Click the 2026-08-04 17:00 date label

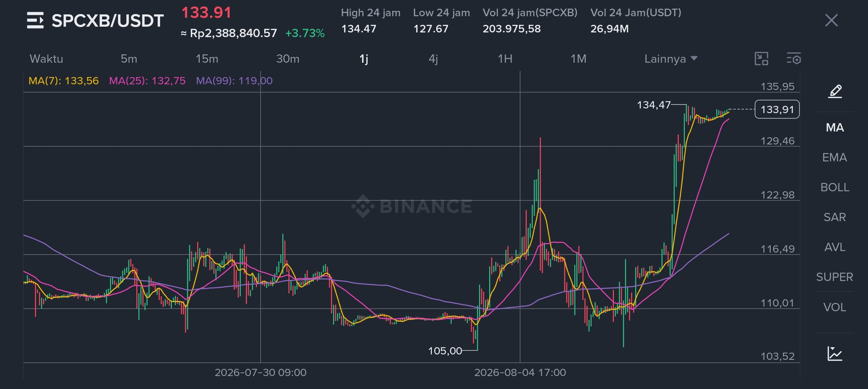(x=520, y=372)
